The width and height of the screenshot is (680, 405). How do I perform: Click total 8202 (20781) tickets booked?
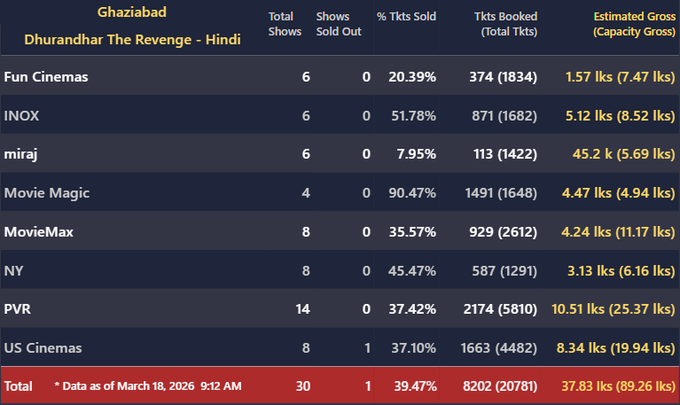pos(500,386)
